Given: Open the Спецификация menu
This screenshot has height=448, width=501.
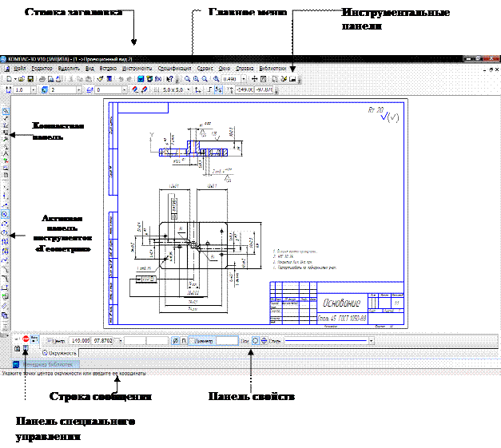Looking at the screenshot, I should click(174, 69).
